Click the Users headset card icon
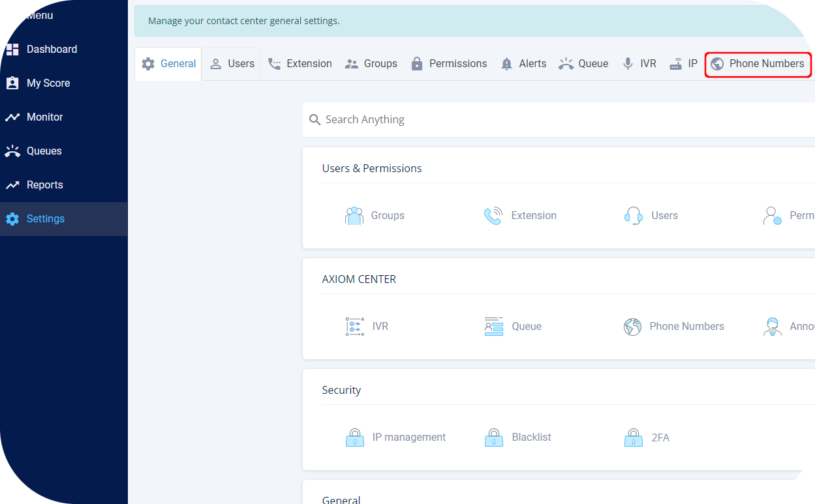 pos(634,216)
